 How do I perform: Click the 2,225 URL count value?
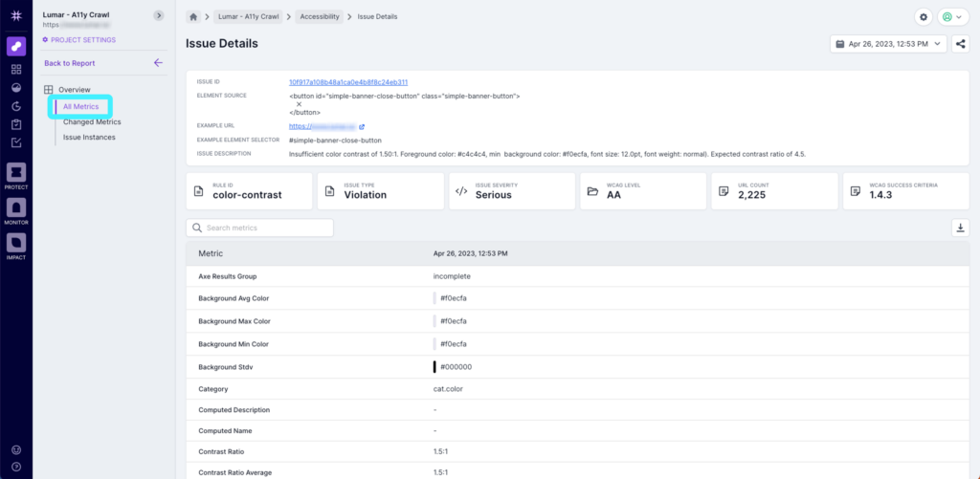point(754,195)
